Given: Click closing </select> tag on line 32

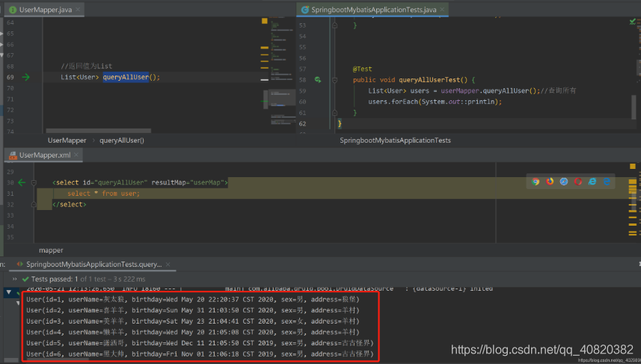Looking at the screenshot, I should tap(70, 204).
